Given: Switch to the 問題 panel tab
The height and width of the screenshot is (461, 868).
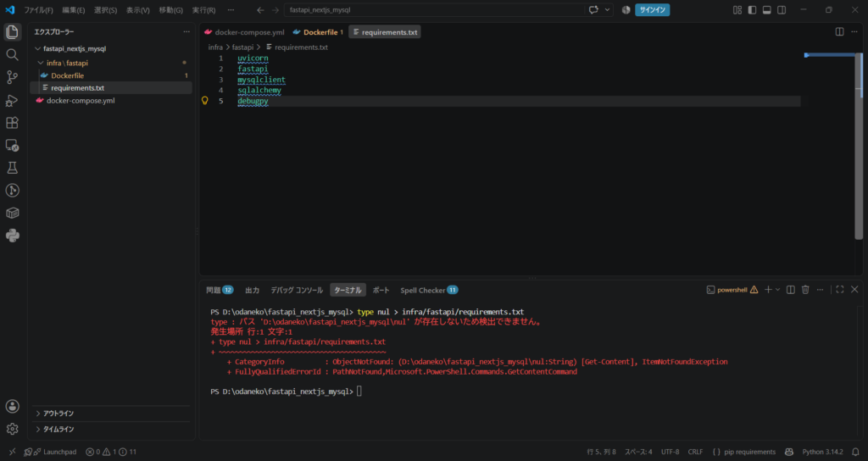Looking at the screenshot, I should pyautogui.click(x=220, y=290).
